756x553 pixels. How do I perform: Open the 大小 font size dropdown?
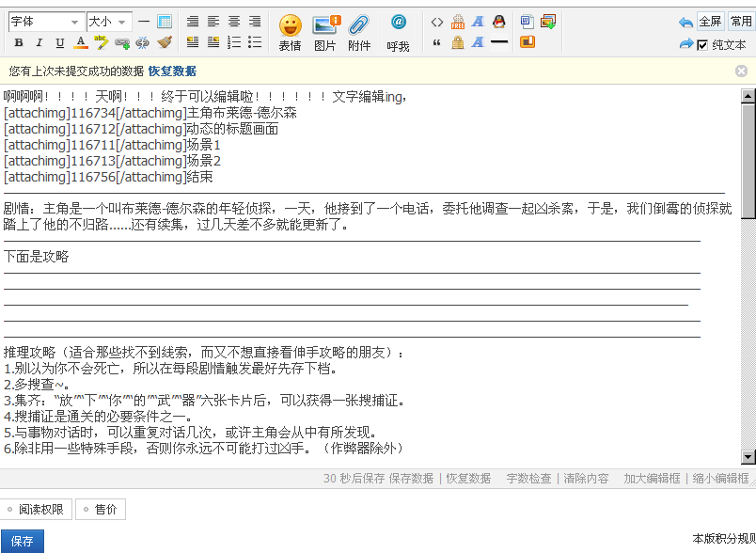click(109, 22)
